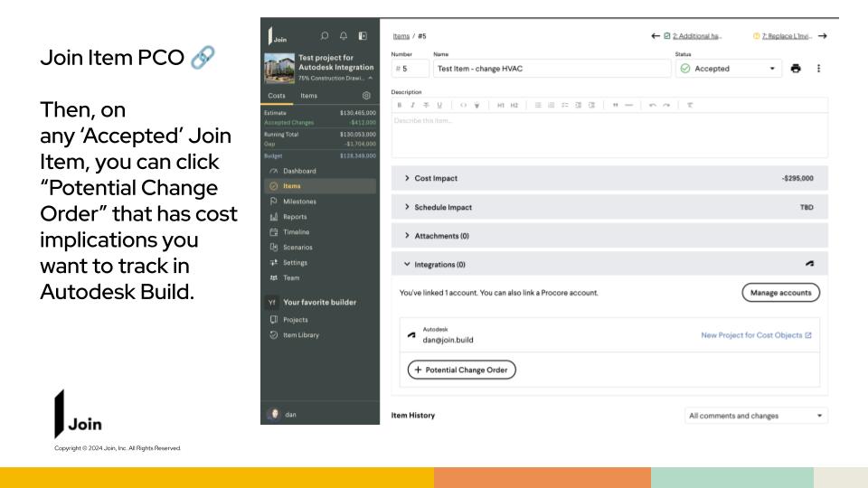This screenshot has height=488, width=868.
Task: Open the Accepted status dropdown
Action: pyautogui.click(x=729, y=69)
